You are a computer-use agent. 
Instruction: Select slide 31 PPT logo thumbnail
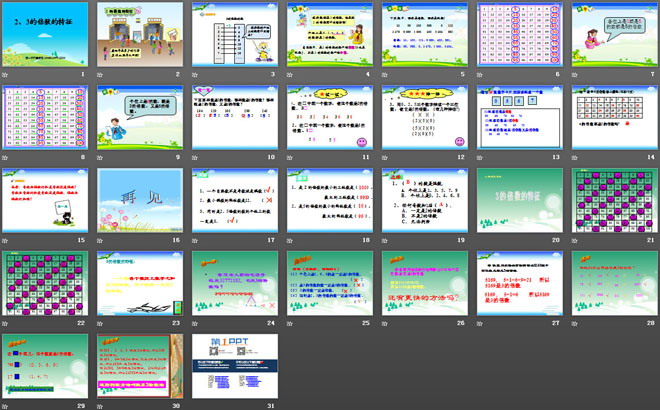pos(235,366)
